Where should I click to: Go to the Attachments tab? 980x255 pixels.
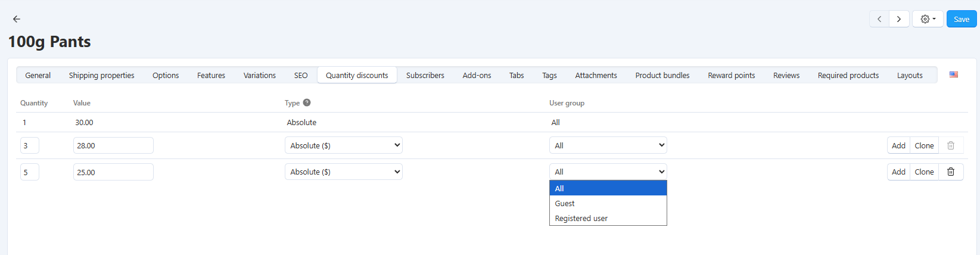596,75
